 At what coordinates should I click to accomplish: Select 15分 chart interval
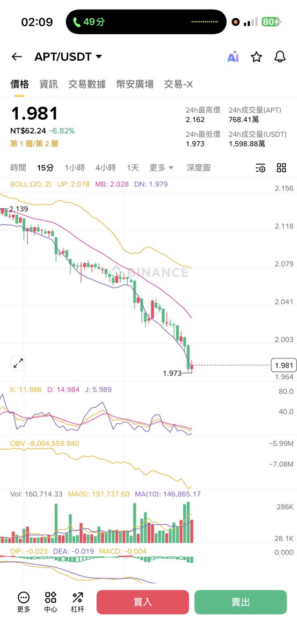click(46, 168)
